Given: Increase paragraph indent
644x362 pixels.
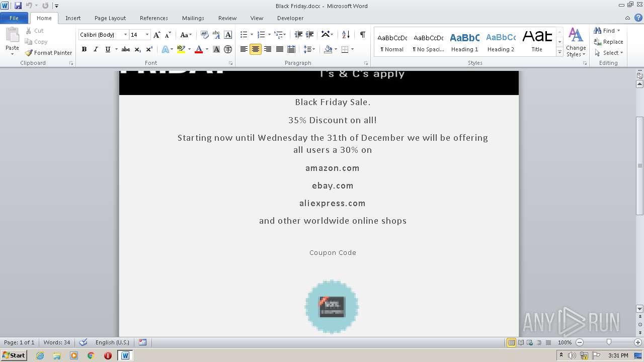Looking at the screenshot, I should pos(310,35).
